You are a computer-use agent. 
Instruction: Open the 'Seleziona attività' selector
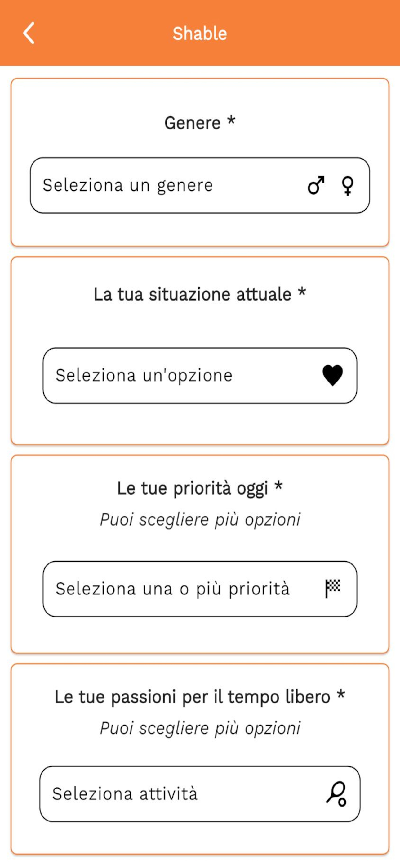coord(200,794)
